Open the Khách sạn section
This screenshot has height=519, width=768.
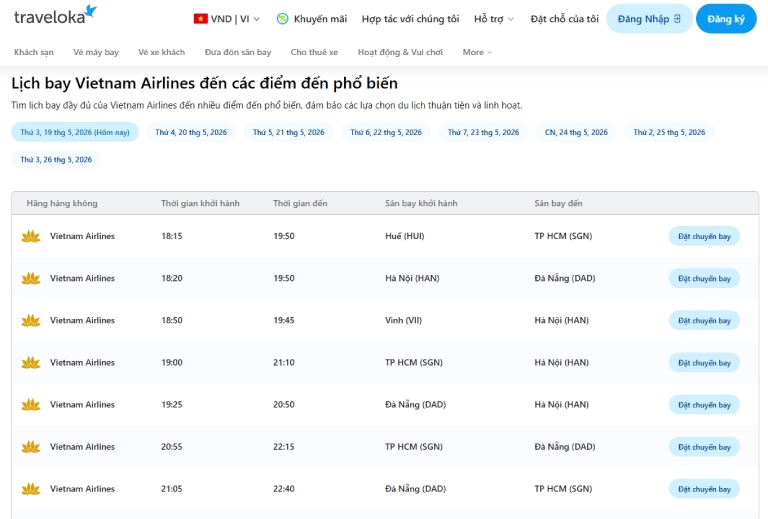tap(34, 52)
